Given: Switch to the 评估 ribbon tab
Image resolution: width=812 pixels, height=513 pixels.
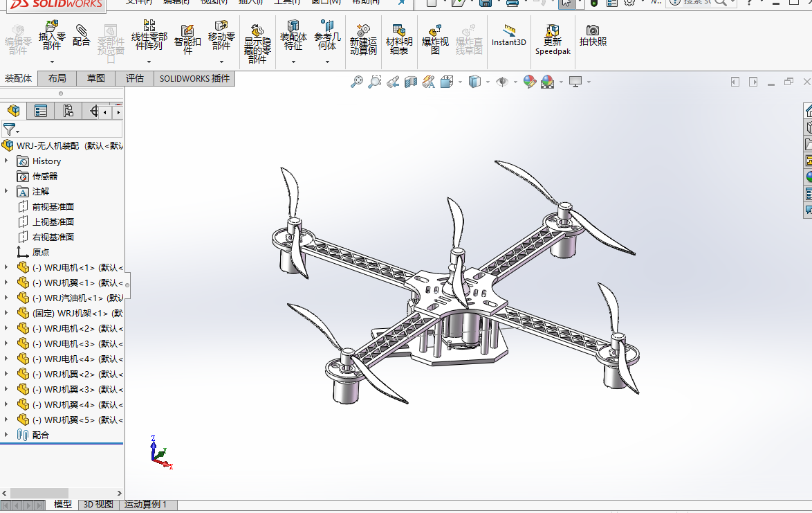Looking at the screenshot, I should click(135, 78).
